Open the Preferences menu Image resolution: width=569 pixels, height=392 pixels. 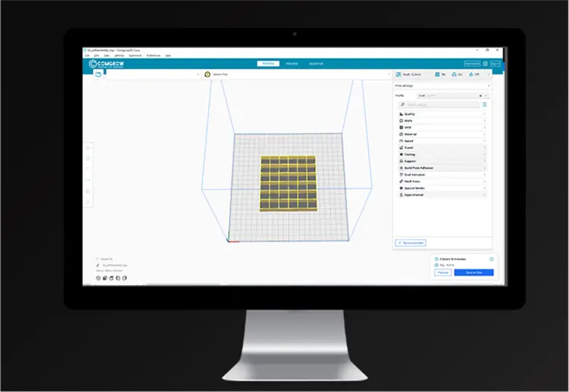pyautogui.click(x=152, y=55)
